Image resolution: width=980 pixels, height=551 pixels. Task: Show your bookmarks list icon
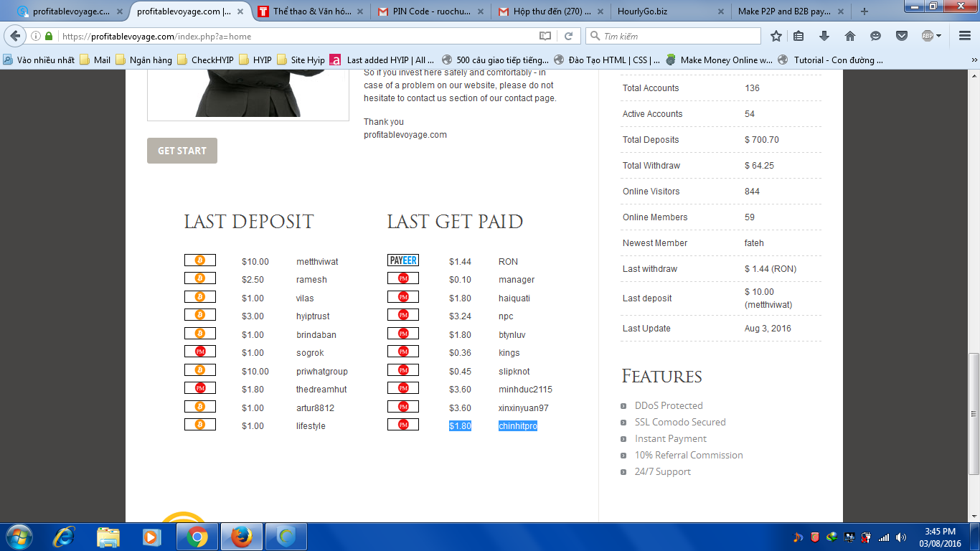coord(798,36)
